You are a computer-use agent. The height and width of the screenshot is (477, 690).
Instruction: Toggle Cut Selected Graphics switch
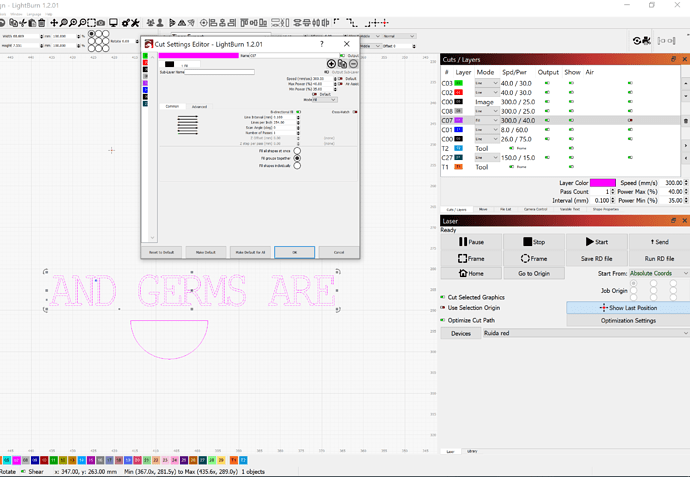[443, 297]
